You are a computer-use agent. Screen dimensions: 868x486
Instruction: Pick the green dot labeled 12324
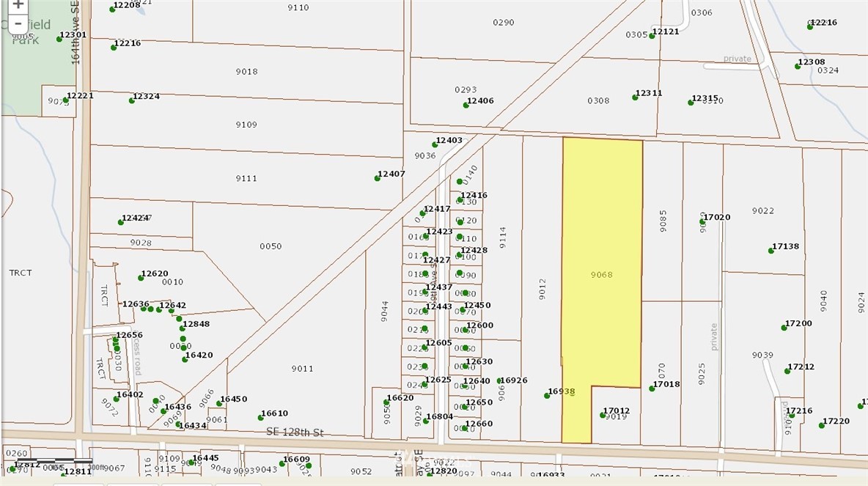point(132,100)
